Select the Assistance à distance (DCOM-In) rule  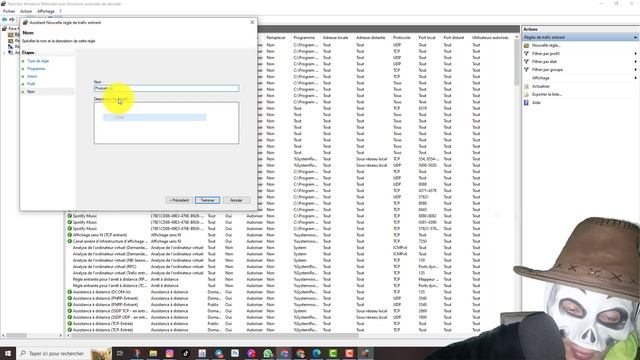102,292
